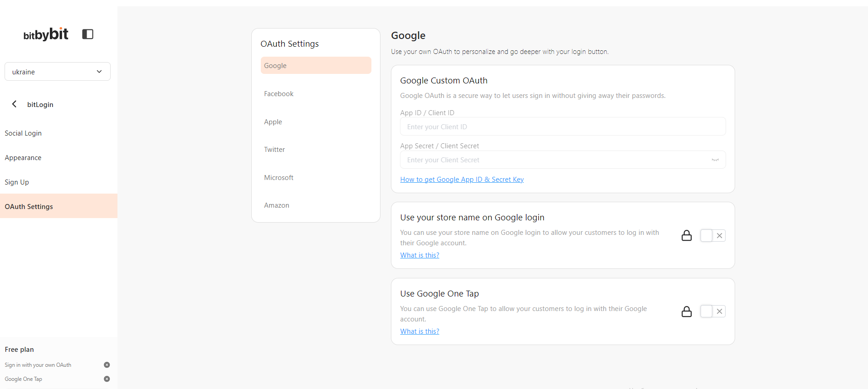Click the X icon next to own OAuth plan item

pyautogui.click(x=107, y=365)
